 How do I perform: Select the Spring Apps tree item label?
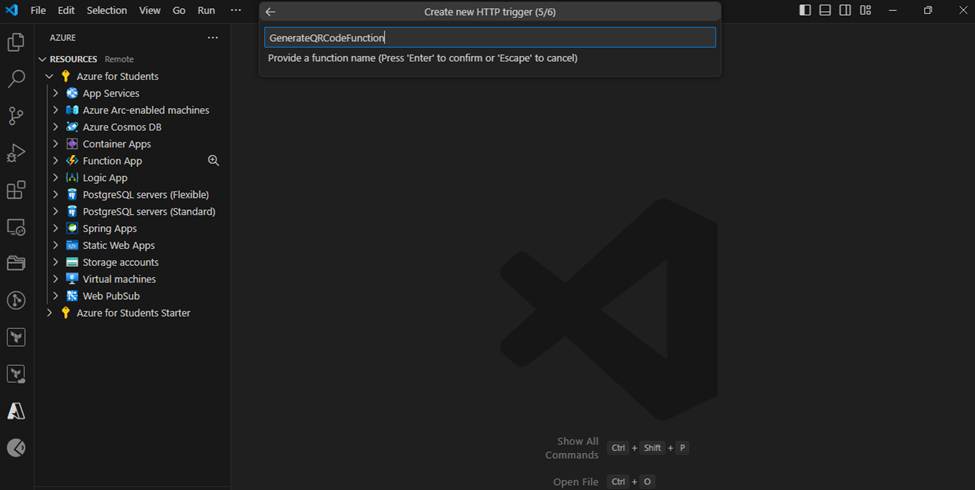click(109, 228)
